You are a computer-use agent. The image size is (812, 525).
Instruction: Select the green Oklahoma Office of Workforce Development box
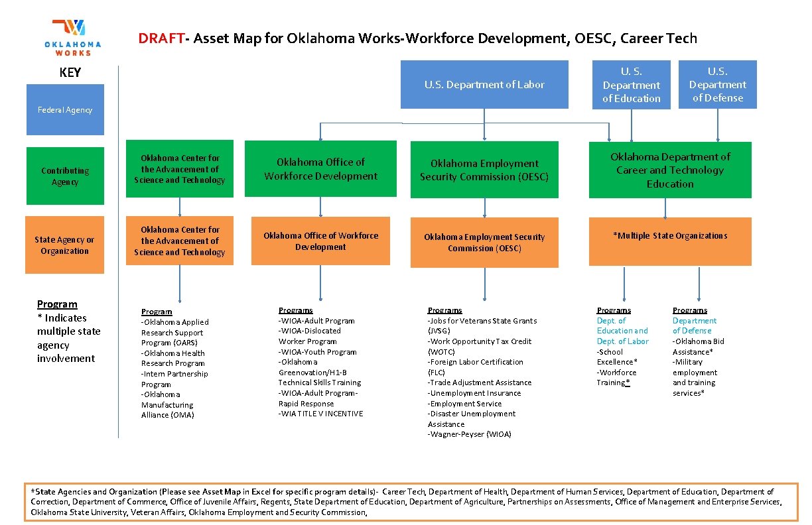click(320, 168)
